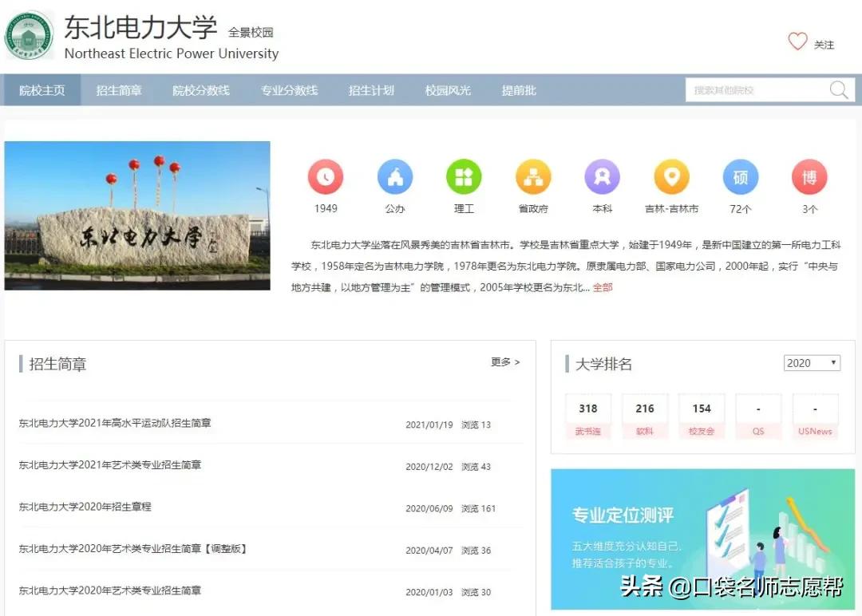The image size is (862, 616).
Task: Click the 理工 category icon
Action: point(464,177)
